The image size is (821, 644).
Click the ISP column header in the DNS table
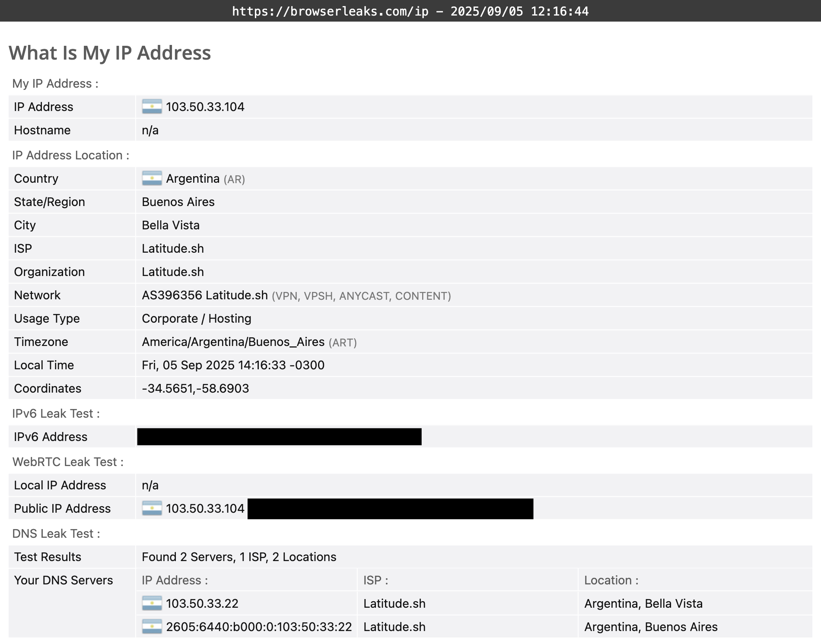(x=375, y=580)
